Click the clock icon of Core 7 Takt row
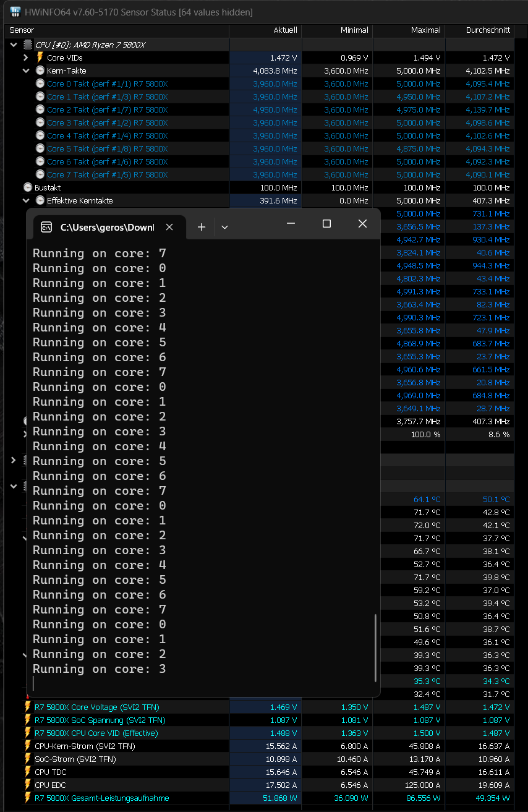The image size is (528, 812). pos(40,174)
